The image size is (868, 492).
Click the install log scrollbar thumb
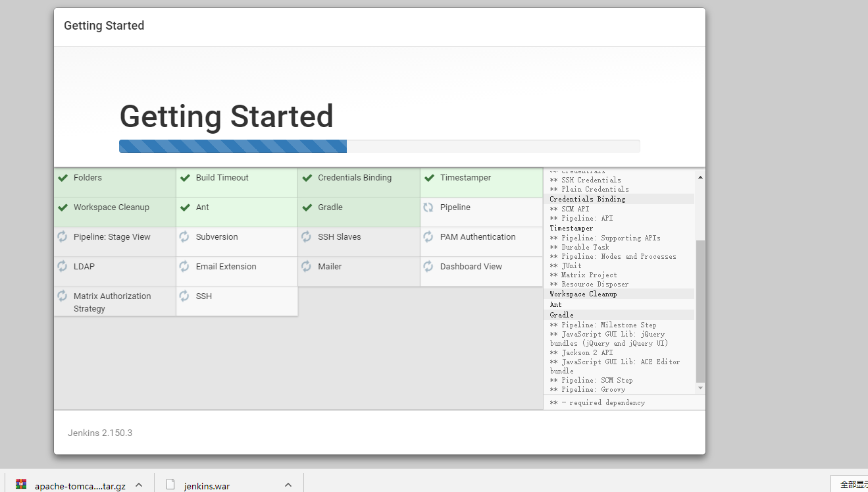tap(700, 311)
